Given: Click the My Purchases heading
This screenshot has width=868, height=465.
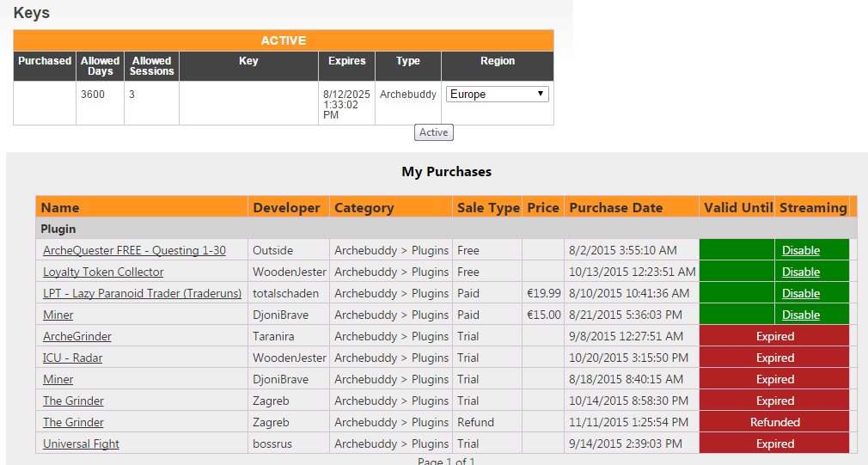Looking at the screenshot, I should [446, 172].
